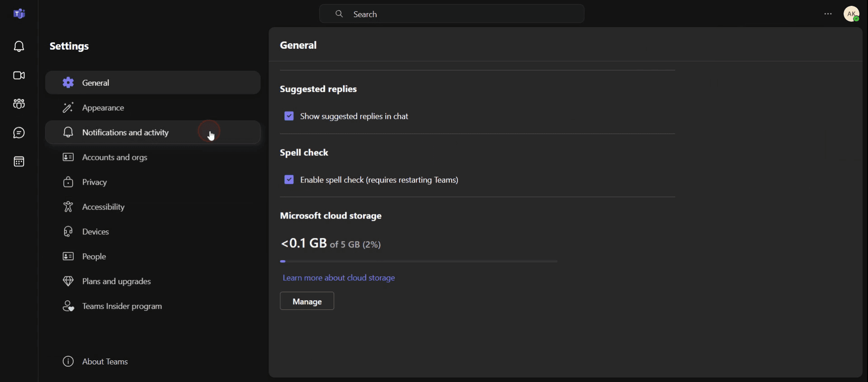
Task: Open Chat from the speech bubble icon
Action: (19, 133)
